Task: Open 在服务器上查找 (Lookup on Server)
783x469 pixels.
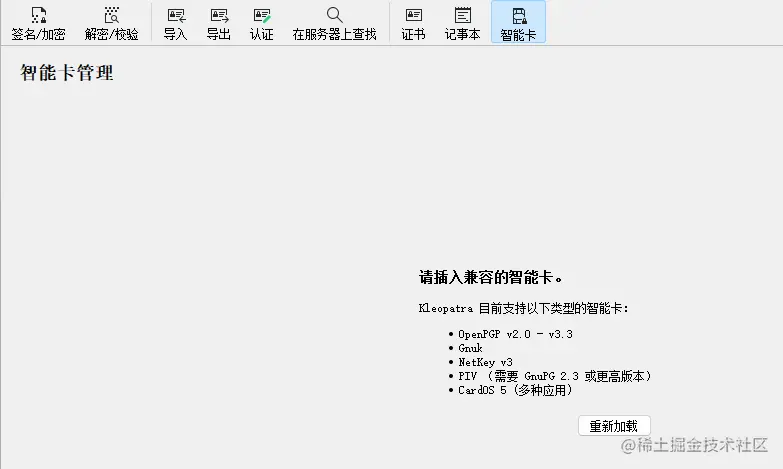Action: click(334, 23)
